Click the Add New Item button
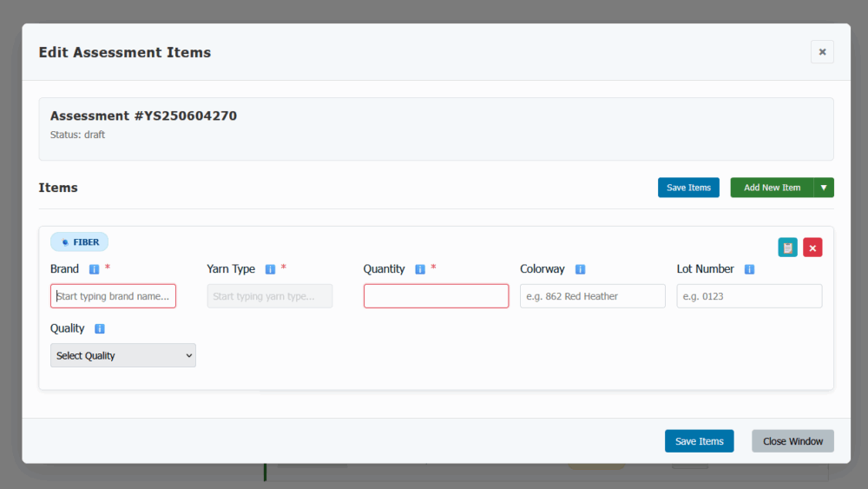 [772, 188]
